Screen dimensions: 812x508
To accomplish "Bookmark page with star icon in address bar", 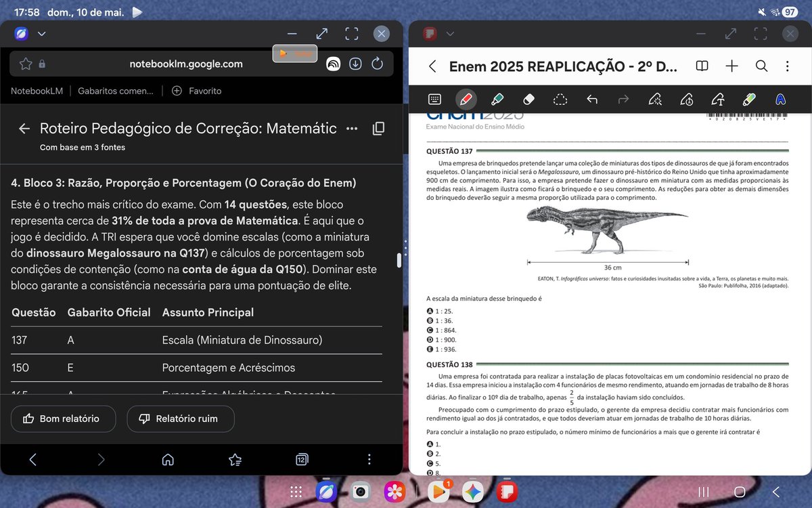I will point(26,64).
